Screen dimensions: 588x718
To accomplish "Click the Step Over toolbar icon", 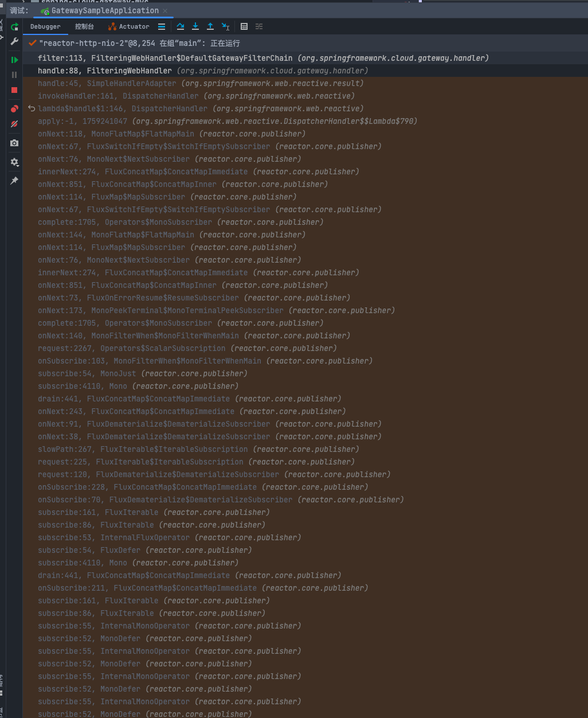I will [x=181, y=26].
